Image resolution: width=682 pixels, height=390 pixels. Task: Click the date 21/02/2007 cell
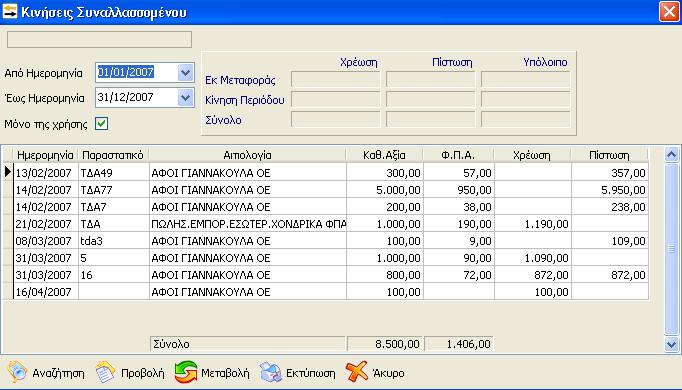(46, 224)
